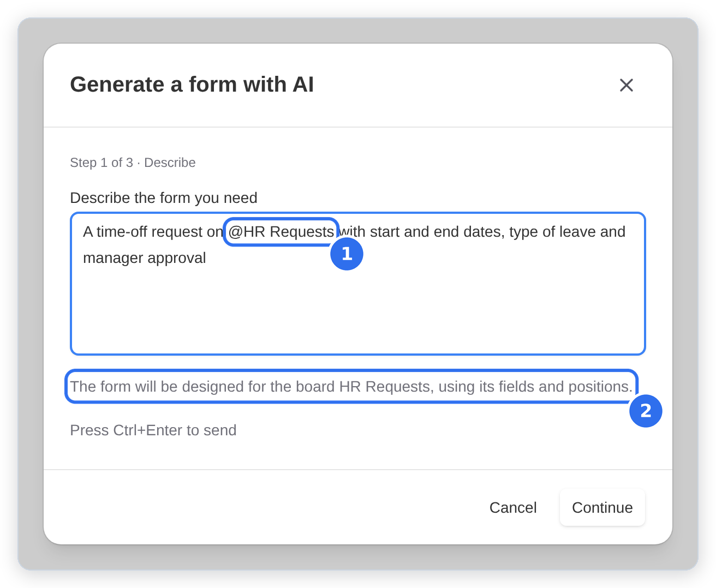Screen dimensions: 716x588
Task: Click the 'Describe the form you need' label
Action: [164, 197]
